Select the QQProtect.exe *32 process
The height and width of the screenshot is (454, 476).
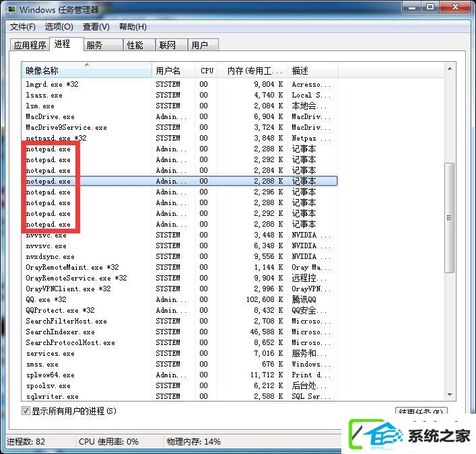(x=180, y=311)
